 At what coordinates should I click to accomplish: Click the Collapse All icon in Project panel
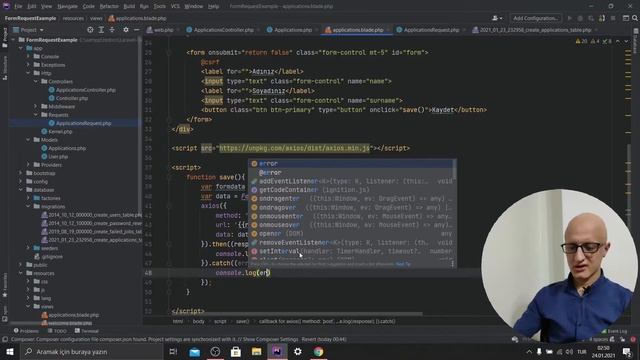click(111, 30)
